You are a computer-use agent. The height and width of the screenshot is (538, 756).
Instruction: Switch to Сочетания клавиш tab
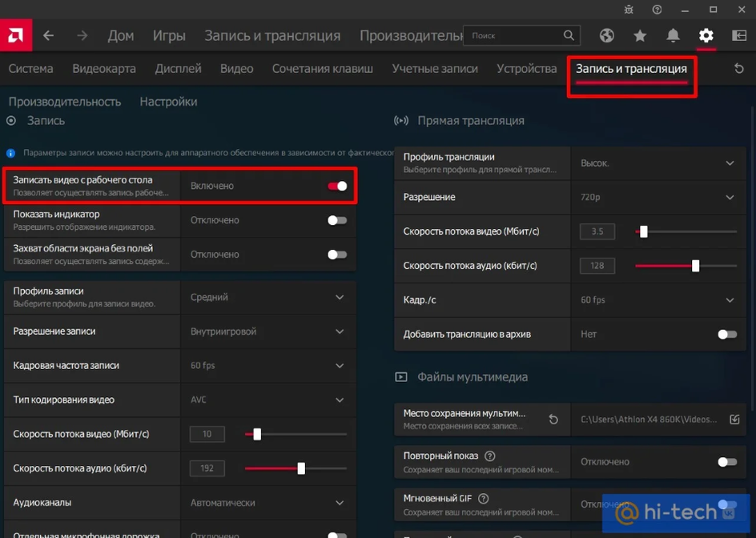tap(323, 69)
